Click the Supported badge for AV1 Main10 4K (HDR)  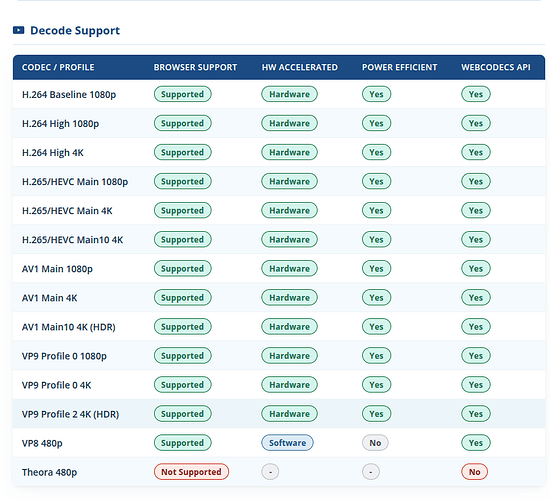click(182, 327)
